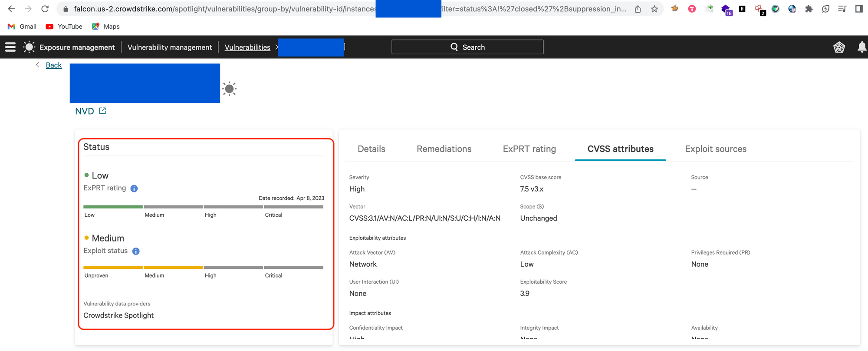Screen dimensions: 868x351
Task: Click the Attack Vector value Network
Action: click(x=363, y=264)
